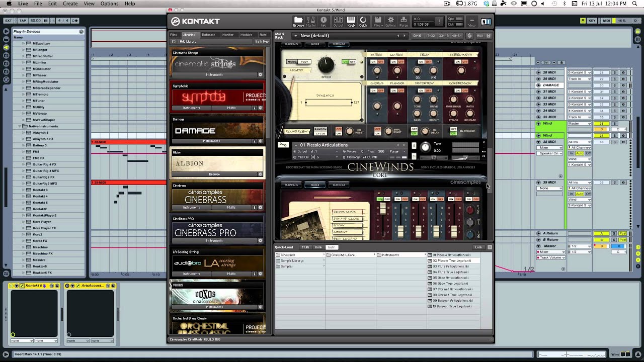
Task: Open the Quick-Load icon in Kontakt's toolbar
Action: point(363,21)
